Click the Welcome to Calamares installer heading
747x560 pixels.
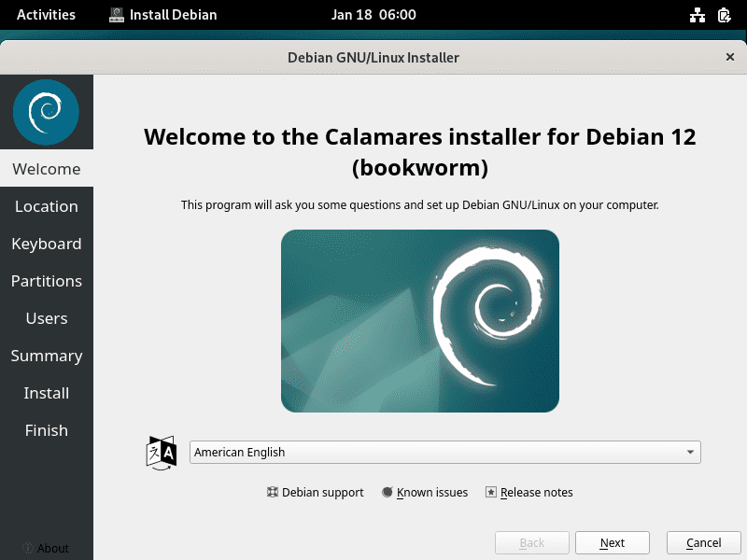coord(419,152)
